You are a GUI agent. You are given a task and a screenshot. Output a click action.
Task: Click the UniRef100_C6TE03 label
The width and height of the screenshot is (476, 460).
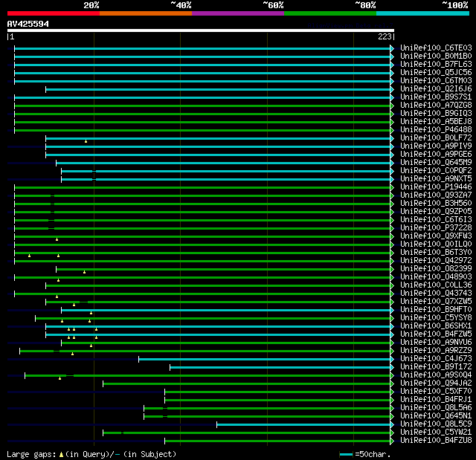[x=436, y=48]
